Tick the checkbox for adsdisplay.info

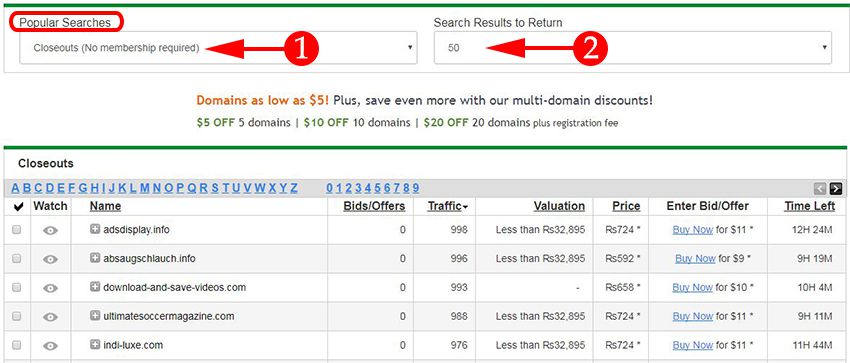click(x=17, y=230)
